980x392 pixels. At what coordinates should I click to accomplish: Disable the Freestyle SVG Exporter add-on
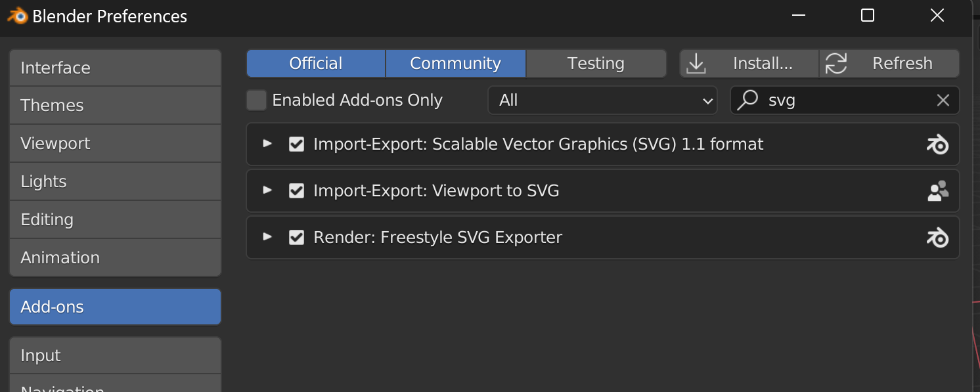pyautogui.click(x=296, y=237)
